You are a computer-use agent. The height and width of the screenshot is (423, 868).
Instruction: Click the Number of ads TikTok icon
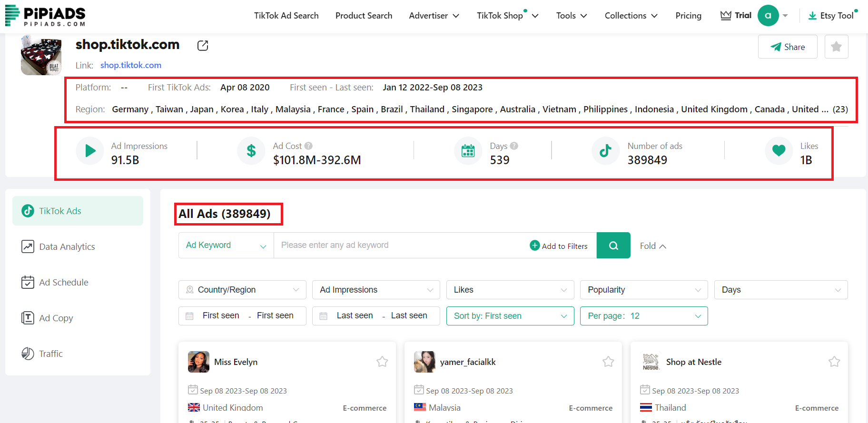click(605, 151)
